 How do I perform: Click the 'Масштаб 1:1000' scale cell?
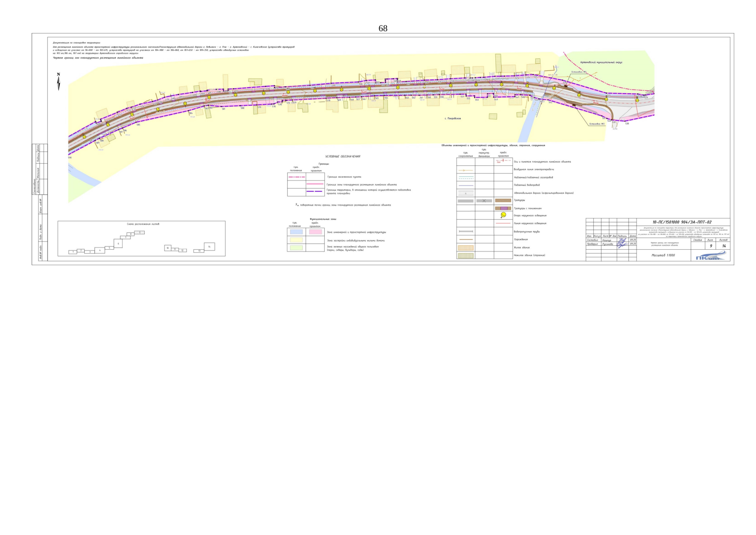[663, 255]
